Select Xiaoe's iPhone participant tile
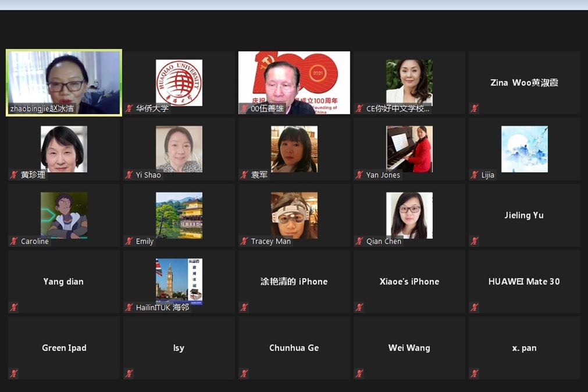The image size is (588, 392). coord(409,281)
